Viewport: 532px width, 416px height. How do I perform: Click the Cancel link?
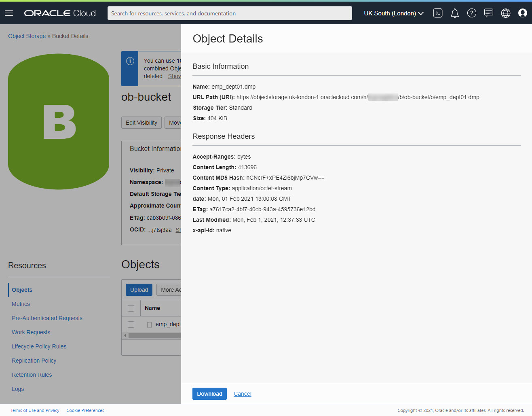click(243, 394)
